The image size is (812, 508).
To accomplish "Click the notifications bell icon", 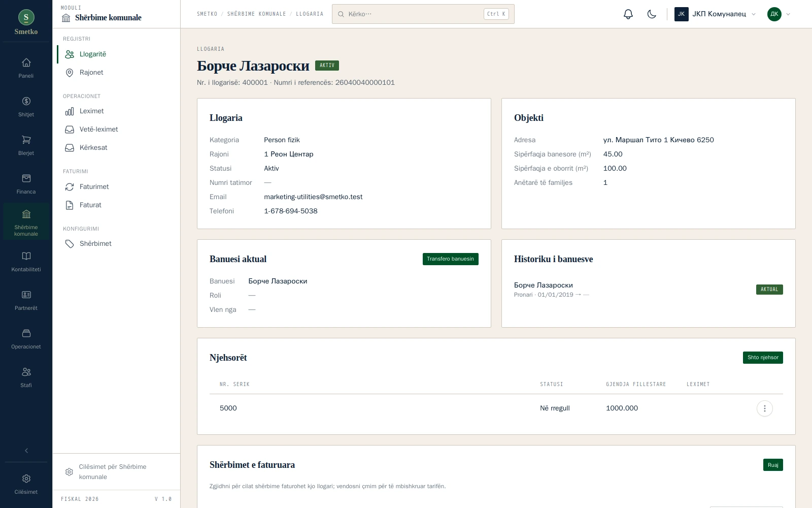I will point(628,14).
